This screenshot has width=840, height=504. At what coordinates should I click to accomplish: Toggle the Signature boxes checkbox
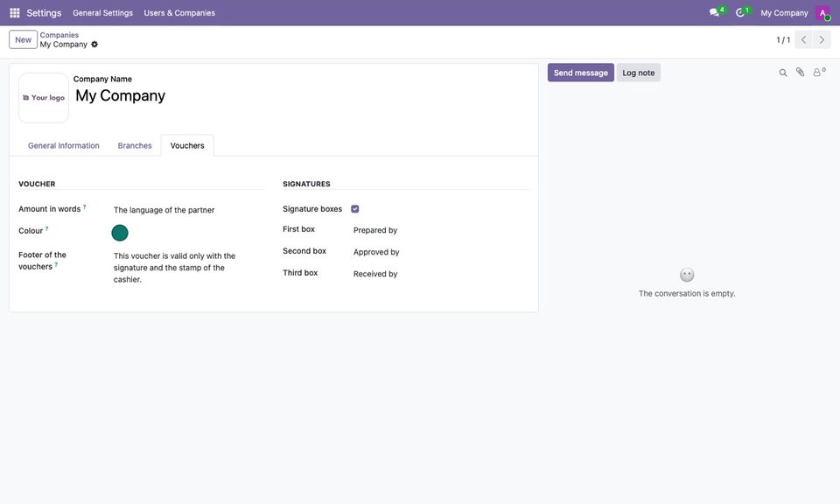354,209
